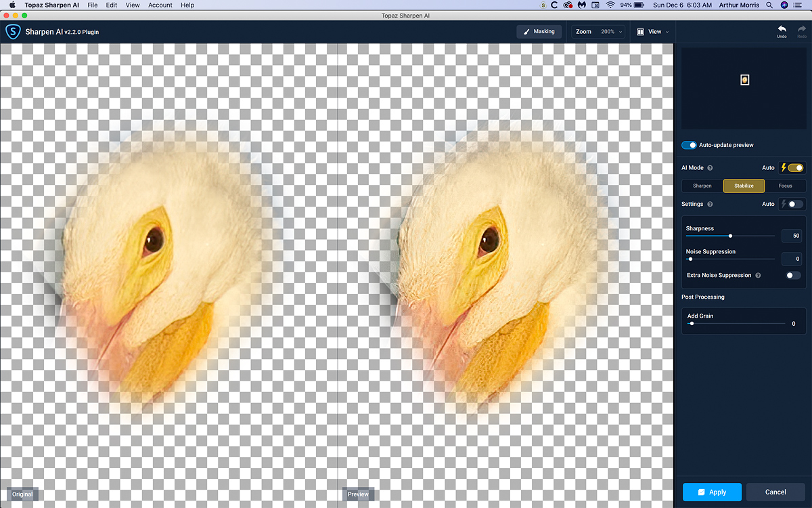Open Spotlight search in menu bar
Screen dimensions: 812x508
tap(769, 5)
